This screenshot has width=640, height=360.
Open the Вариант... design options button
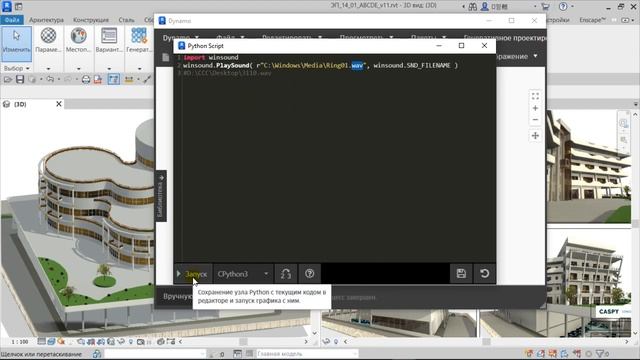pos(109,41)
